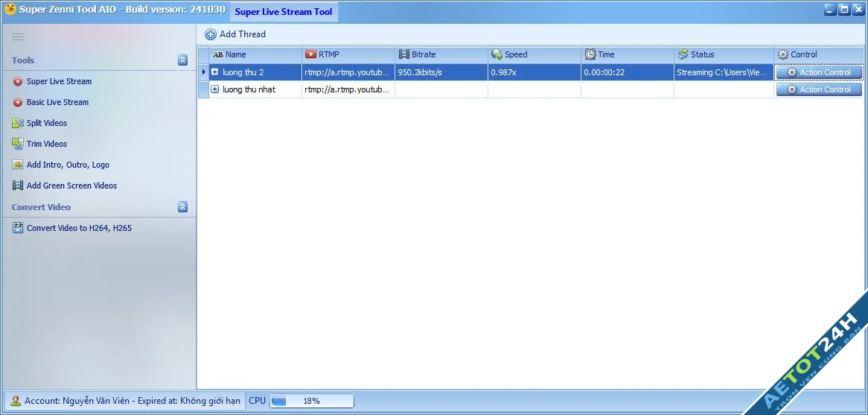The height and width of the screenshot is (415, 868).
Task: Click the app logo icon in title bar
Action: point(10,10)
